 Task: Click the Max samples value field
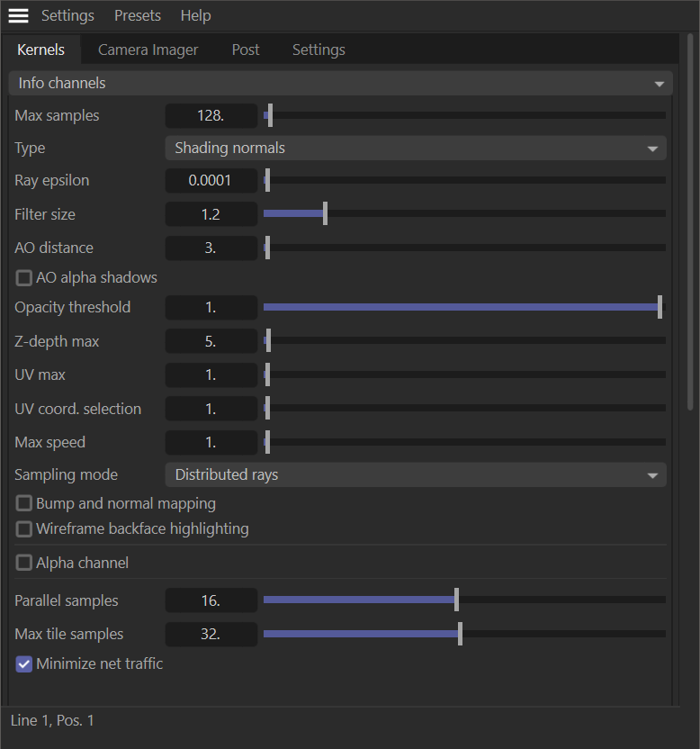[211, 115]
